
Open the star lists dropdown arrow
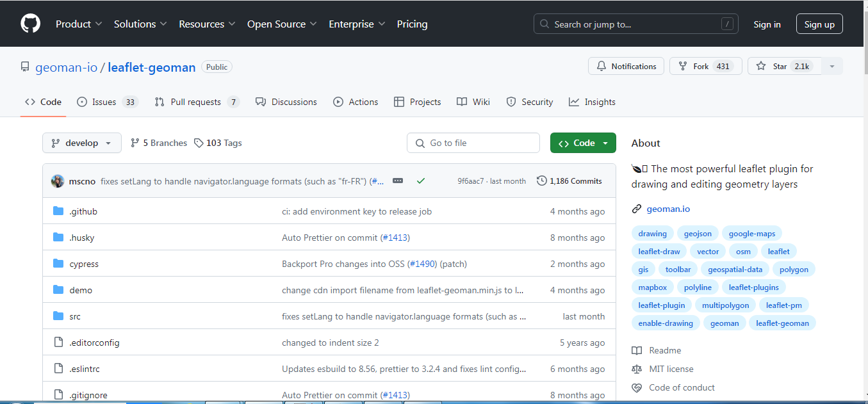[x=832, y=66]
